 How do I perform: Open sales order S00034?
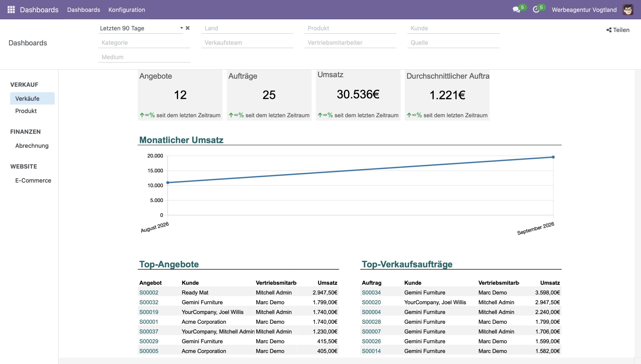371,292
